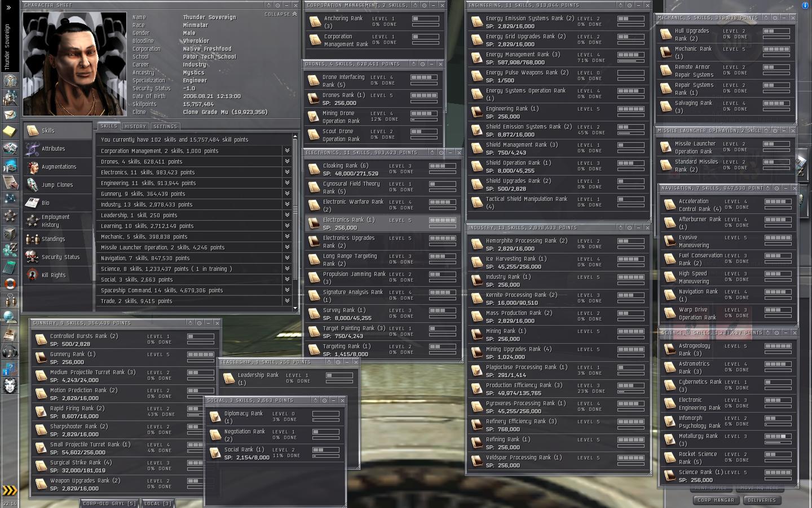Open the headphones jukebox icon in the sidebar
This screenshot has width=812, height=508.
pyautogui.click(x=10, y=352)
